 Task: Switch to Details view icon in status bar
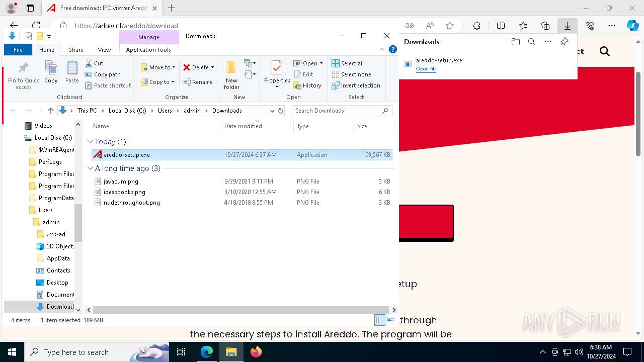coord(380,320)
